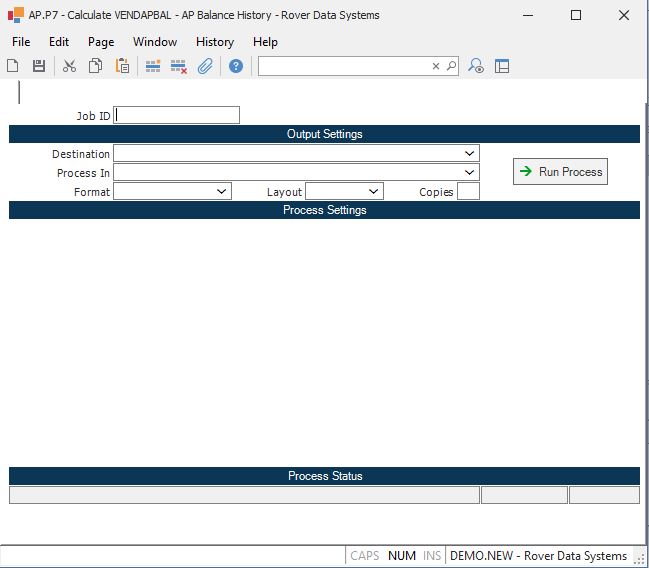Expand the Destination dropdown
Screen dimensions: 649x568
(x=470, y=154)
